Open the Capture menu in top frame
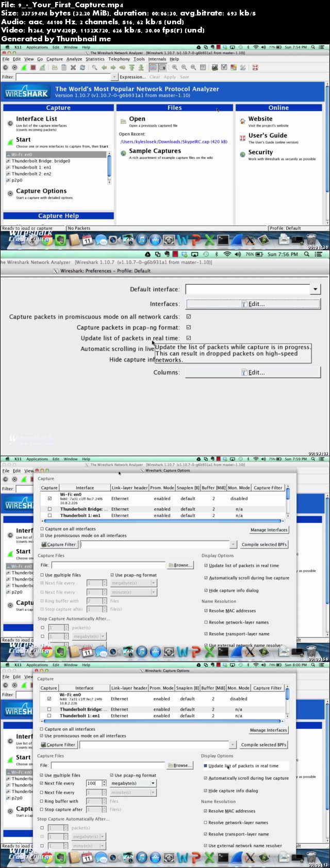This screenshot has width=330, height=868. click(55, 59)
